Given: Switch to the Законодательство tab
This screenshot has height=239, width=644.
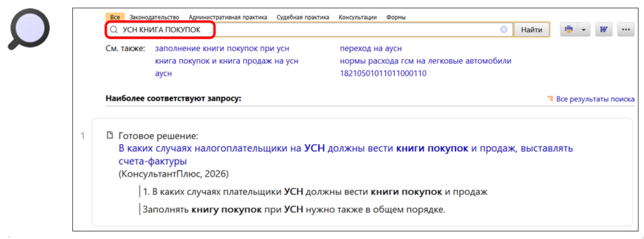Looking at the screenshot, I should coord(154,17).
